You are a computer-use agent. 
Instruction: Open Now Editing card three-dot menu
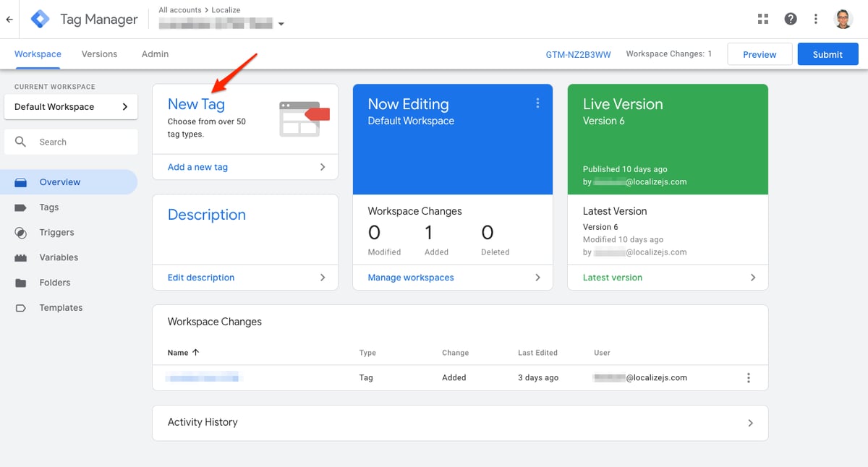coord(537,103)
